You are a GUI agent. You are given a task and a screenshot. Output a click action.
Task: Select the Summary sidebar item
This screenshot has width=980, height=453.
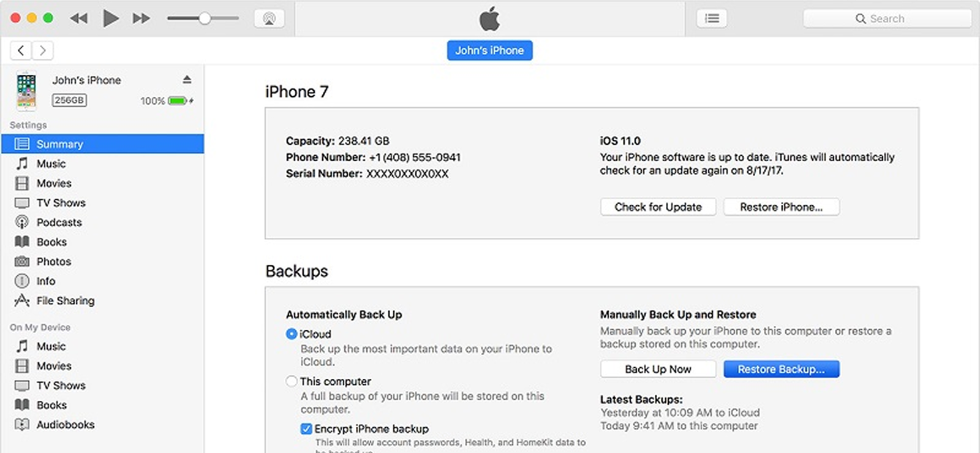tap(102, 144)
